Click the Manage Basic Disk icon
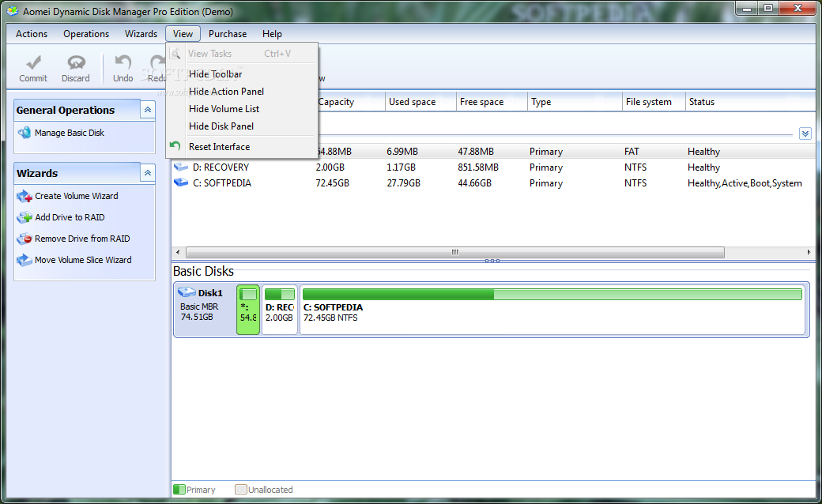The image size is (822, 504). (25, 133)
